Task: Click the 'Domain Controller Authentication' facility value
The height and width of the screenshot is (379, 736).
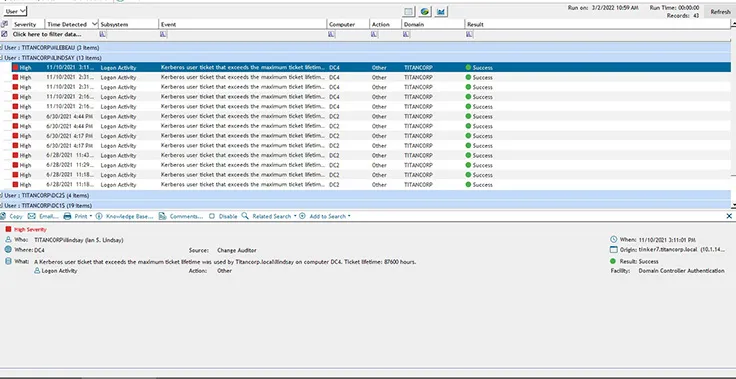Action: [681, 271]
